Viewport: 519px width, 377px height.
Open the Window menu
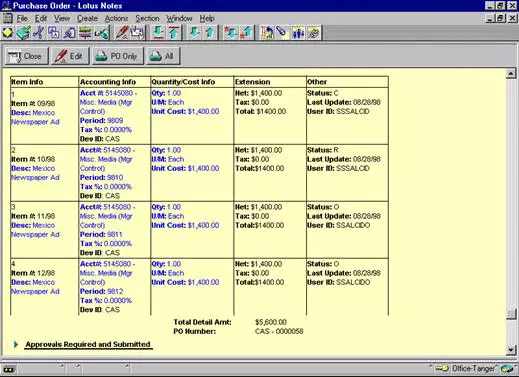(x=179, y=18)
